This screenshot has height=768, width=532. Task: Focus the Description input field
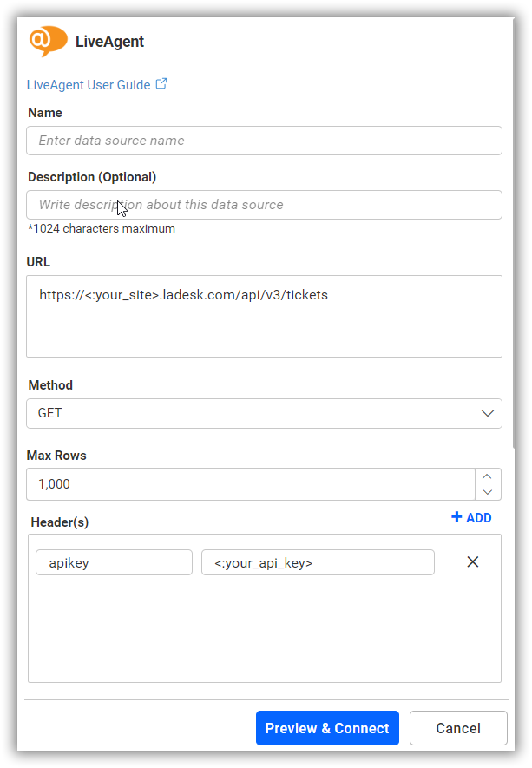click(264, 205)
